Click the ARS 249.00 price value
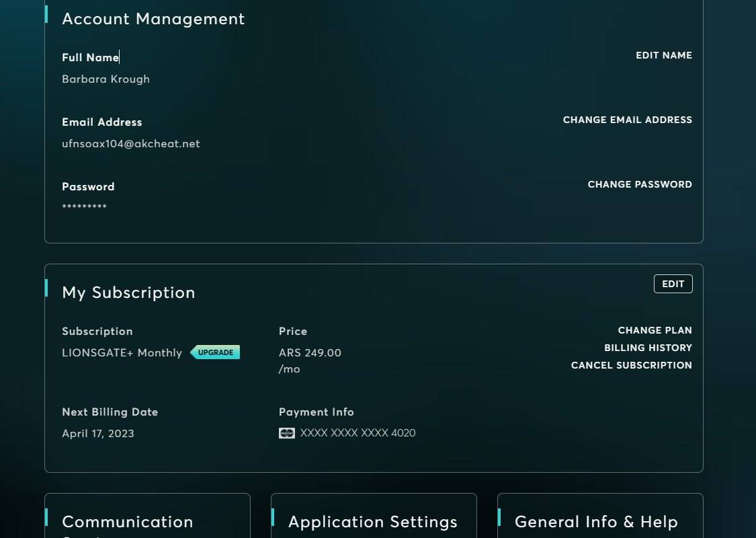756x538 pixels. tap(310, 353)
